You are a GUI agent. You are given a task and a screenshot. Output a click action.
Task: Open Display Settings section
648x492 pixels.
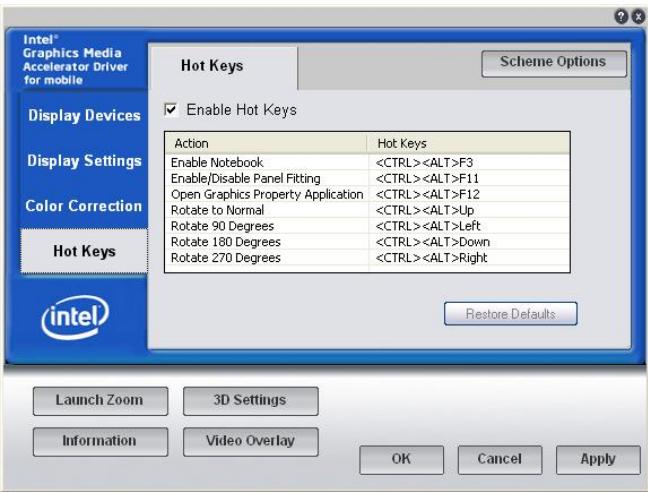click(84, 161)
